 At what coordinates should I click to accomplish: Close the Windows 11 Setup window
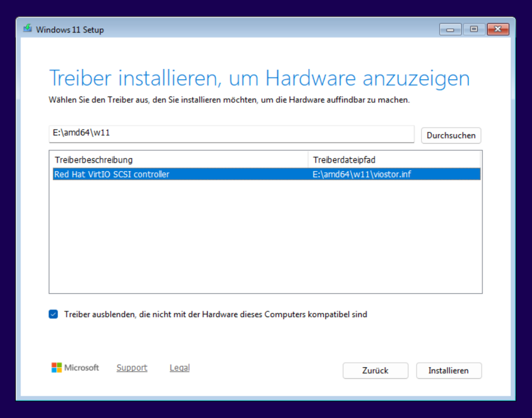[498, 30]
